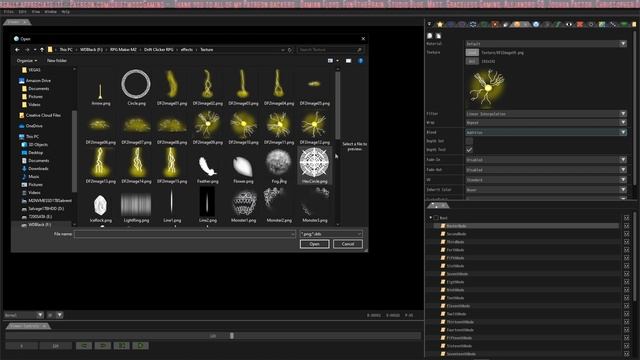Toggle visibility of SeventhNode

tap(627, 274)
